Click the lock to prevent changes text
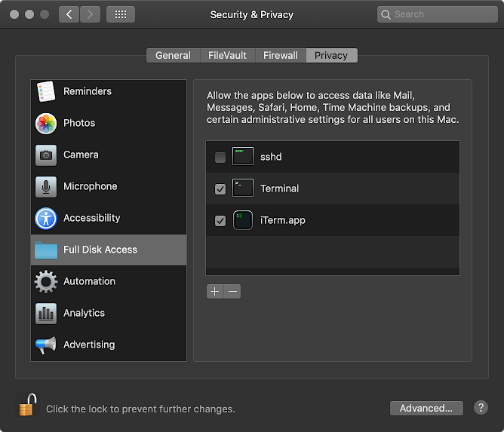Image resolution: width=504 pixels, height=432 pixels. click(140, 409)
